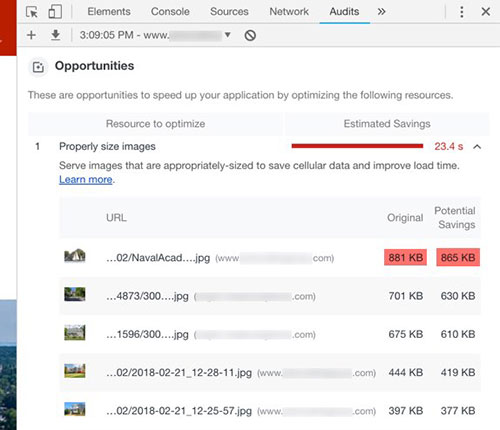Click the Opportunities section icon

tap(38, 67)
